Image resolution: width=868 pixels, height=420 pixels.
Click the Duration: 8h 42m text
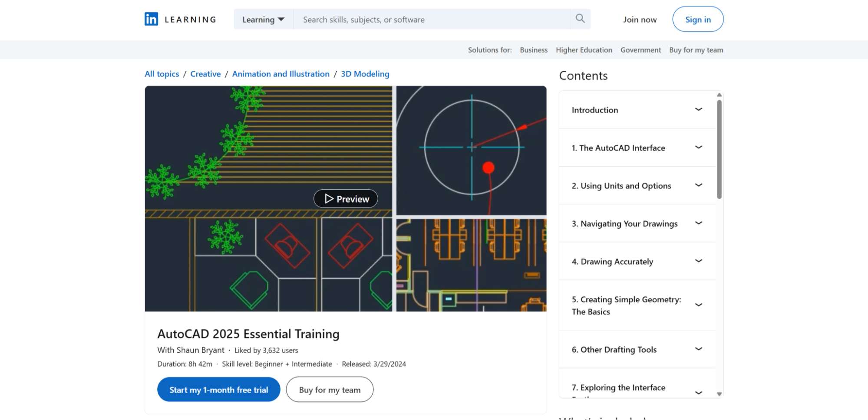(x=185, y=364)
